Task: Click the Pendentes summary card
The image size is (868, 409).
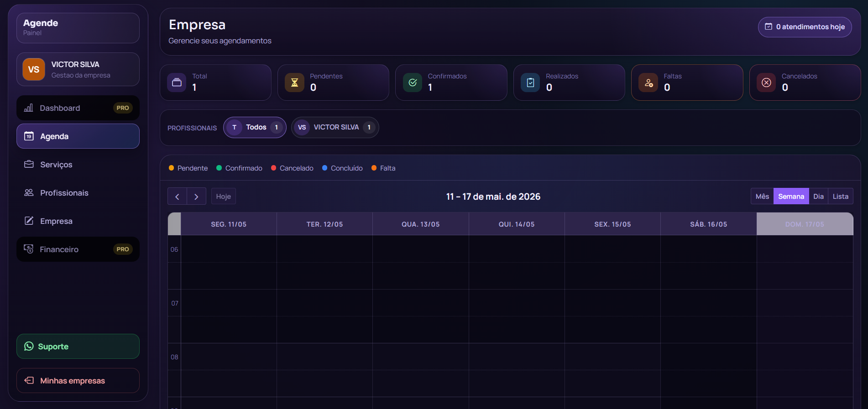Action: click(x=333, y=83)
